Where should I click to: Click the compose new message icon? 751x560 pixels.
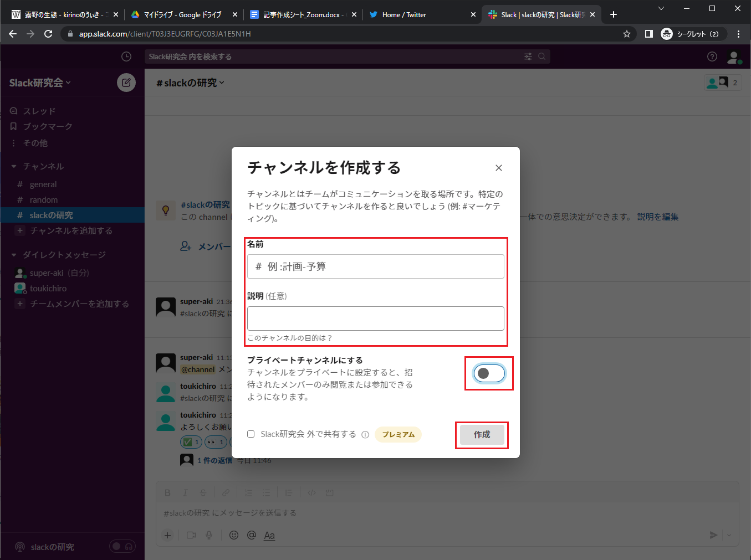pos(126,83)
